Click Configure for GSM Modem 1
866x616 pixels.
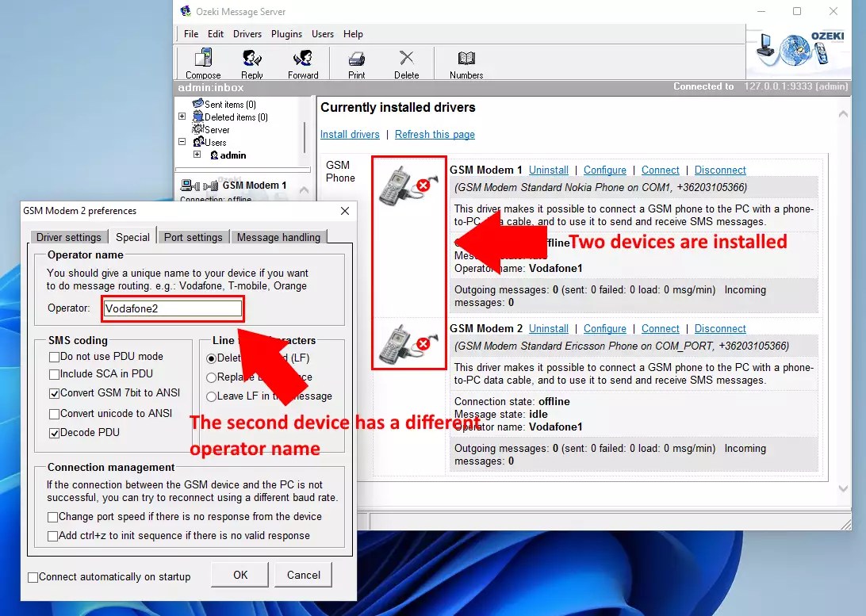[x=605, y=170]
